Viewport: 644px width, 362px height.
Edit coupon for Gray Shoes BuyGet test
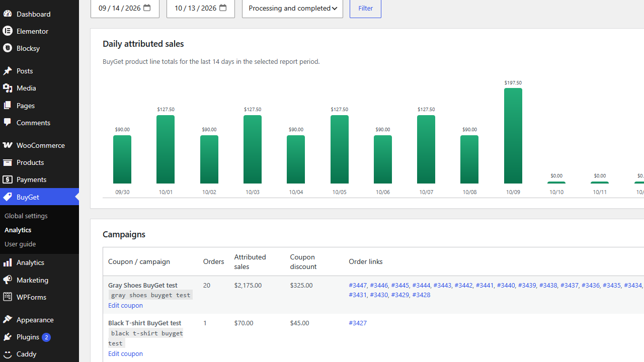[125, 305]
